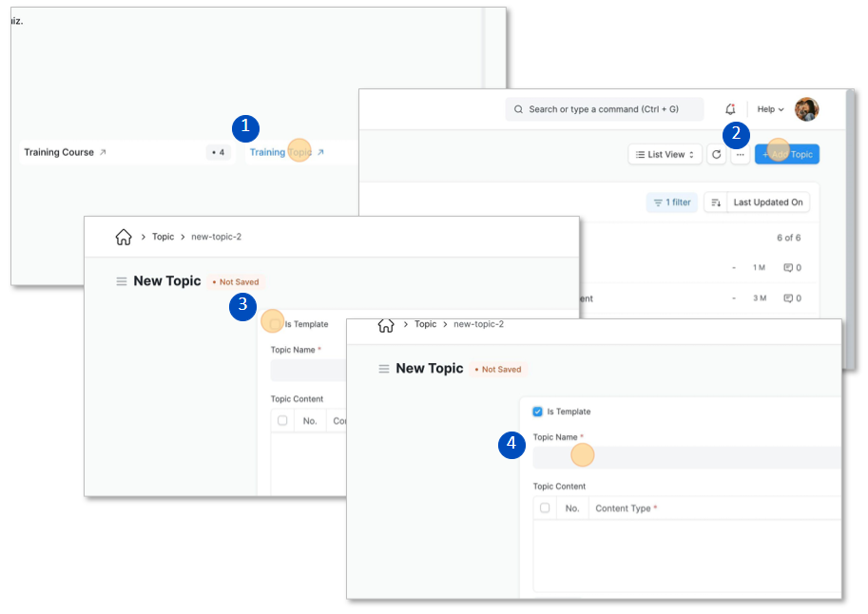Screen dimensions: 868x614
Task: Expand the Help menu
Action: tap(770, 109)
